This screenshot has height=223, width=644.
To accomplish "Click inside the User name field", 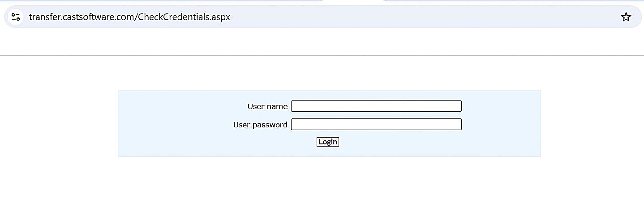I will pos(376,106).
